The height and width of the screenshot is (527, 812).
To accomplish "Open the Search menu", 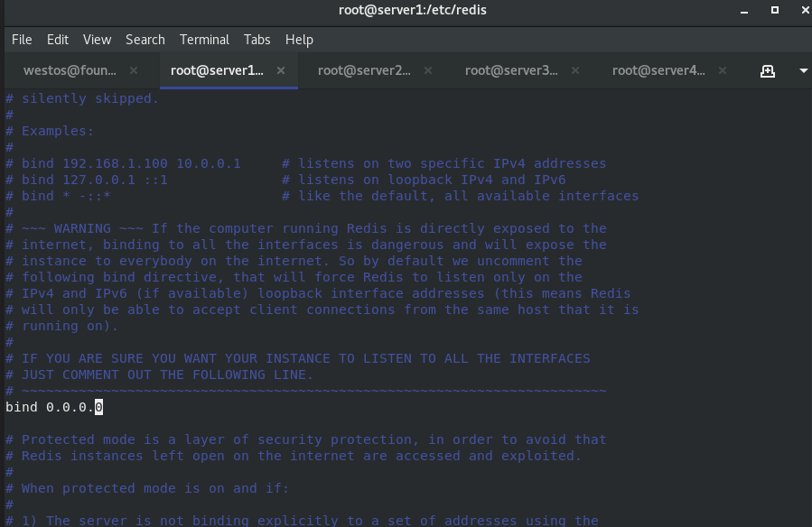I will point(145,40).
